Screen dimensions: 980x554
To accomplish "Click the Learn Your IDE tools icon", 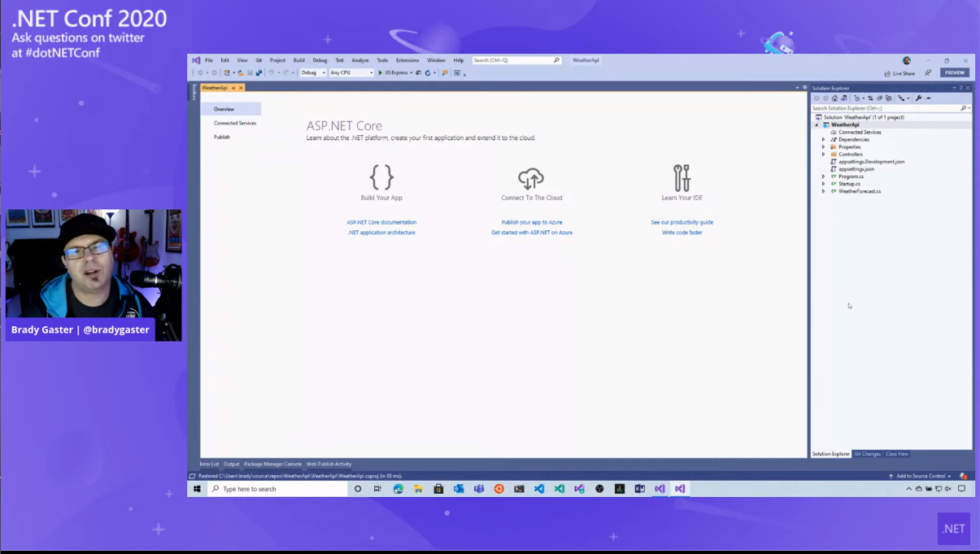I will pyautogui.click(x=682, y=177).
